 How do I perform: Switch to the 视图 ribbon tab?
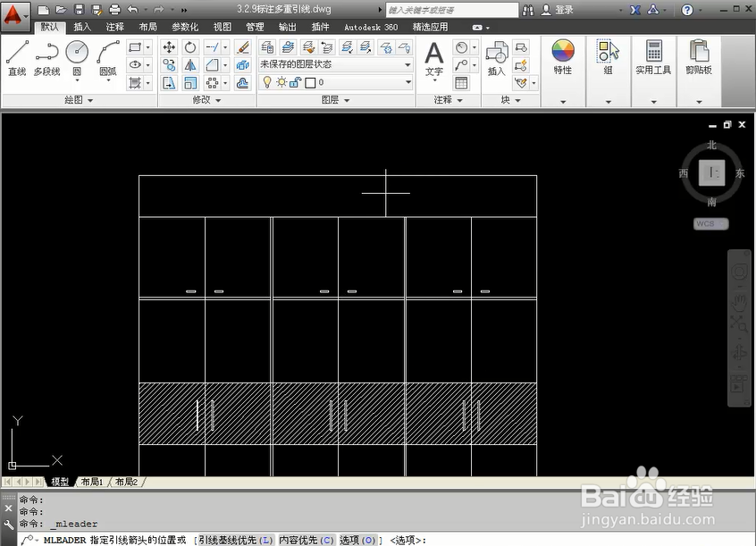pyautogui.click(x=223, y=27)
